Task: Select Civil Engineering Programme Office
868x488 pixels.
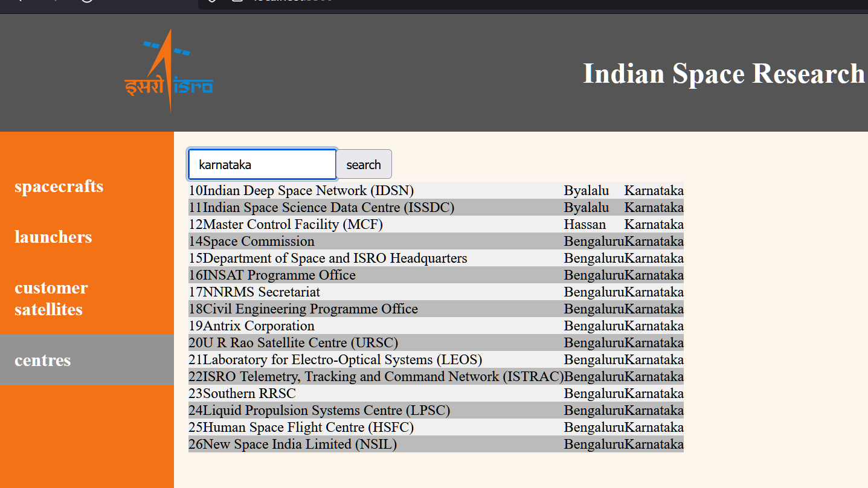Action: point(310,309)
